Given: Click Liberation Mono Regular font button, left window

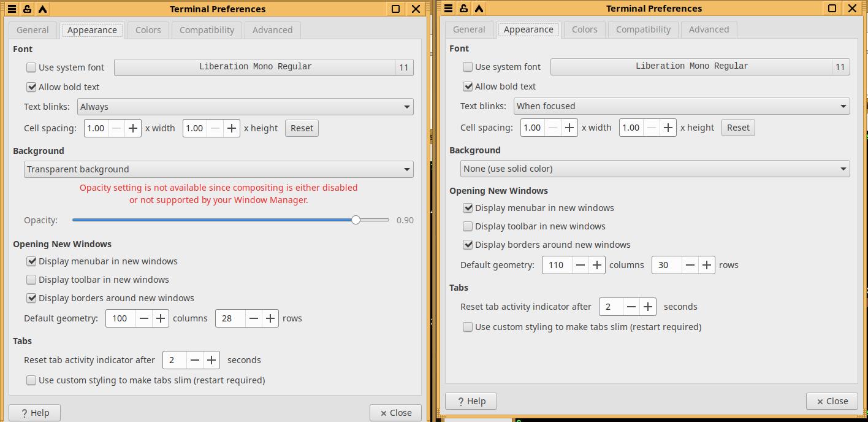Looking at the screenshot, I should [264, 67].
